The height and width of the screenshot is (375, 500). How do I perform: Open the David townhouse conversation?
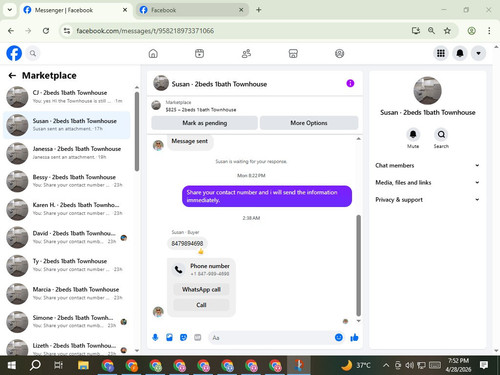[x=67, y=237]
